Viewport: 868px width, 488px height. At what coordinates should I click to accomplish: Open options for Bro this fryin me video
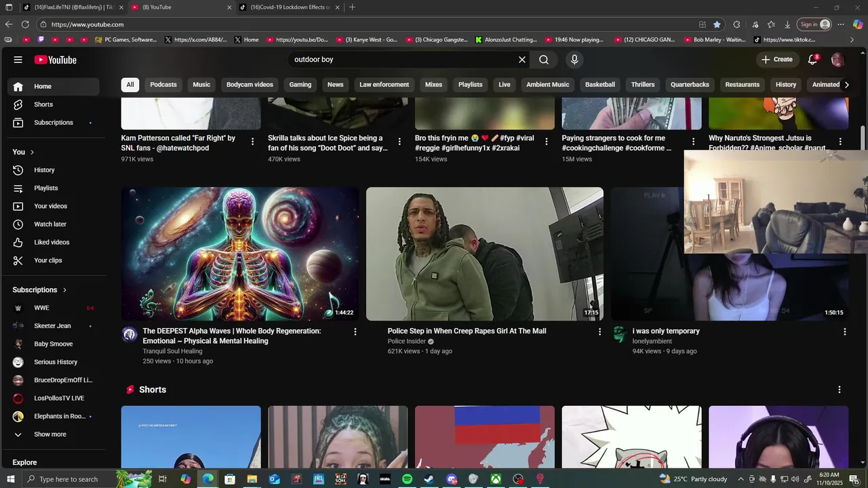(x=547, y=142)
